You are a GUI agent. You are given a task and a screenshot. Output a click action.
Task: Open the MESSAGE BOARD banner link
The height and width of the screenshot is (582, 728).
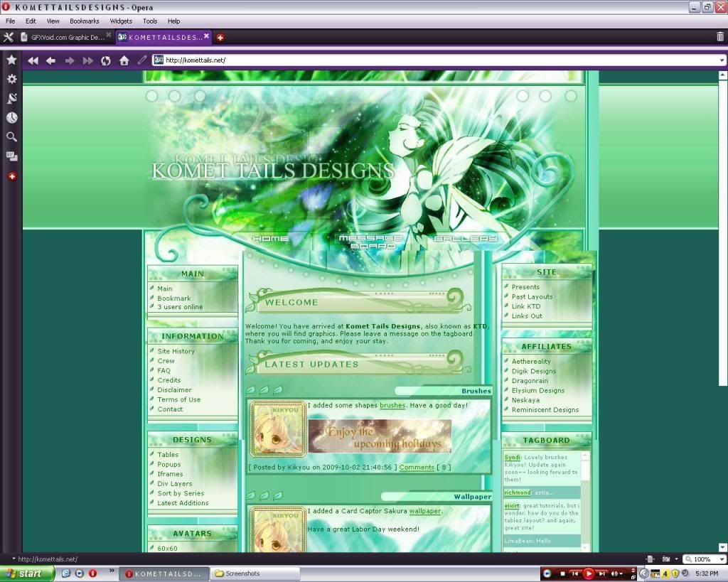point(371,242)
